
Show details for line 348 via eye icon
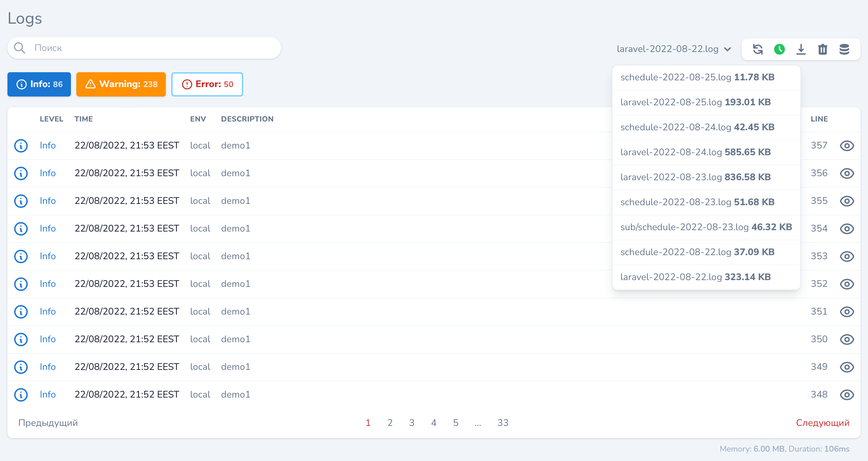point(847,395)
